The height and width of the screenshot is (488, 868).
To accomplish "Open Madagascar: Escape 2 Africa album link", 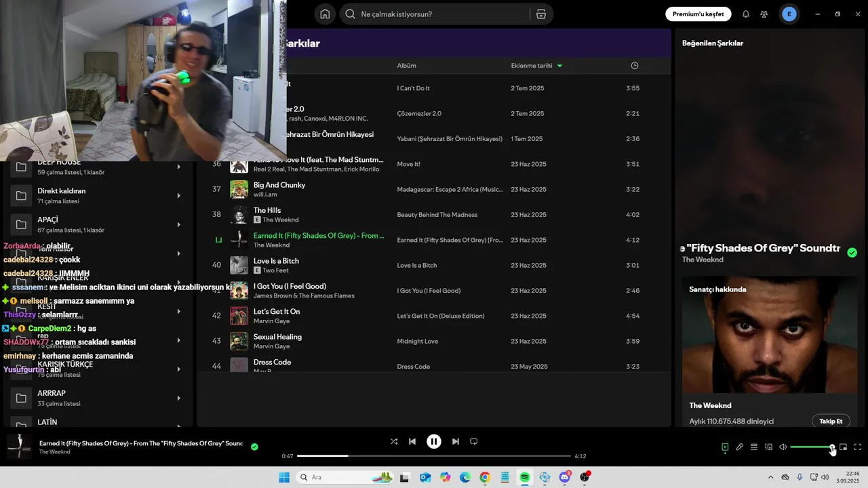I will [x=450, y=189].
